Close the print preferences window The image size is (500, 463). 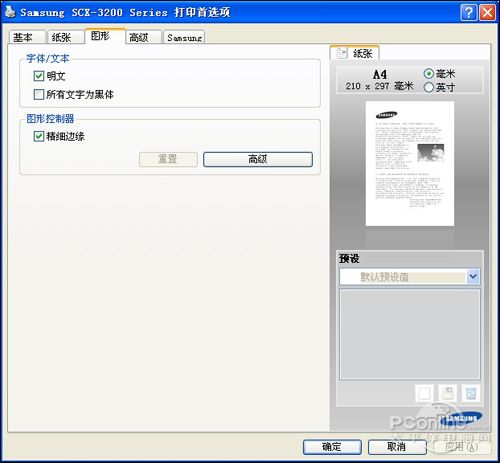click(487, 13)
